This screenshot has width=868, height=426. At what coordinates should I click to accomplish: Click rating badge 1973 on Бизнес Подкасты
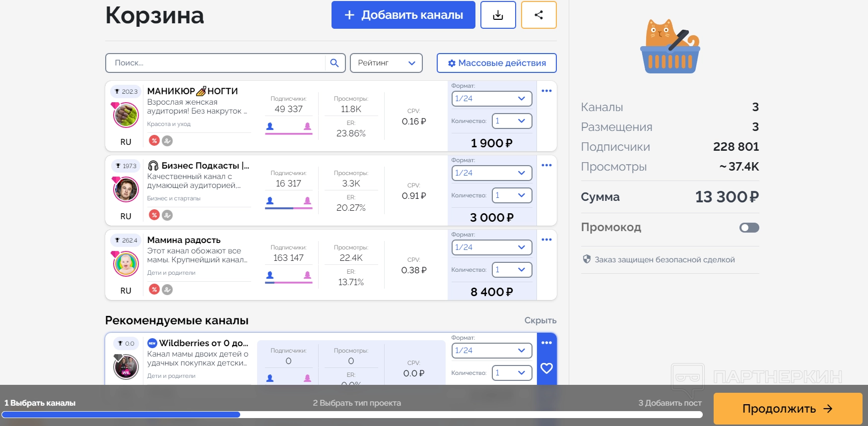[126, 166]
